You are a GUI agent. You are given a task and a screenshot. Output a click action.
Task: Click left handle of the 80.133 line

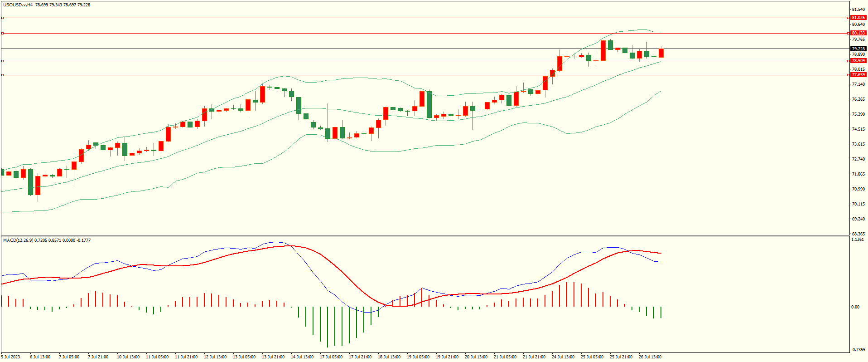[2, 33]
